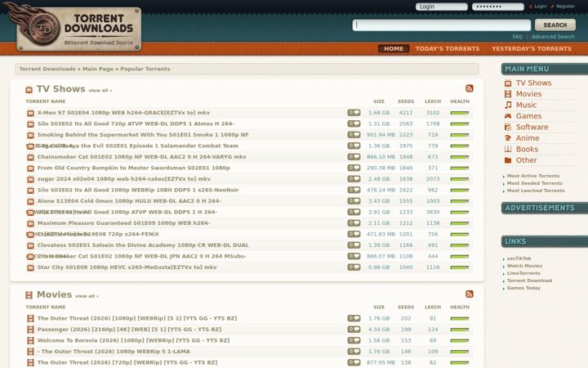
Task: Click view all next to Movies
Action: pos(87,296)
